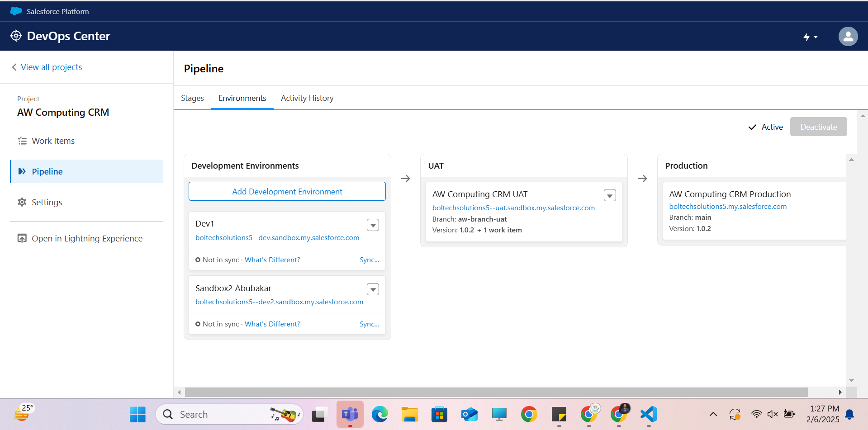Click Open in Lightning Experience
This screenshot has width=868, height=430.
tap(87, 238)
